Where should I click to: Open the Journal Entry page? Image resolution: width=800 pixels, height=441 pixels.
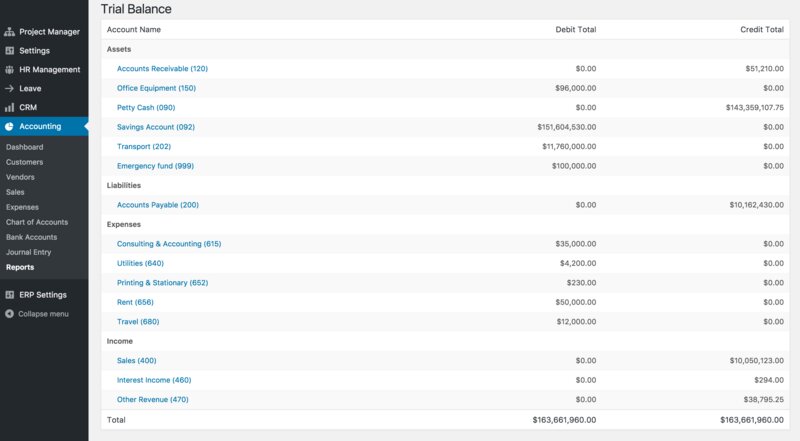pos(30,252)
